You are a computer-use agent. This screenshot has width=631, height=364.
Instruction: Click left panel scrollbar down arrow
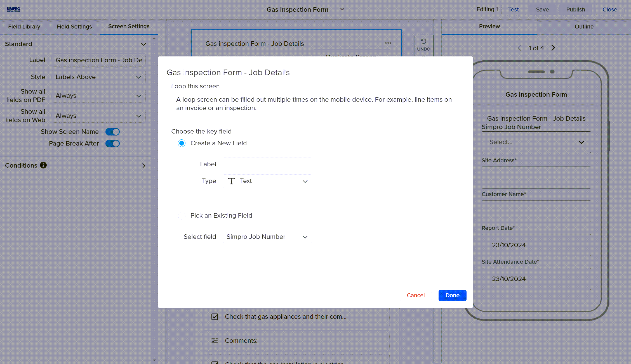(x=154, y=360)
